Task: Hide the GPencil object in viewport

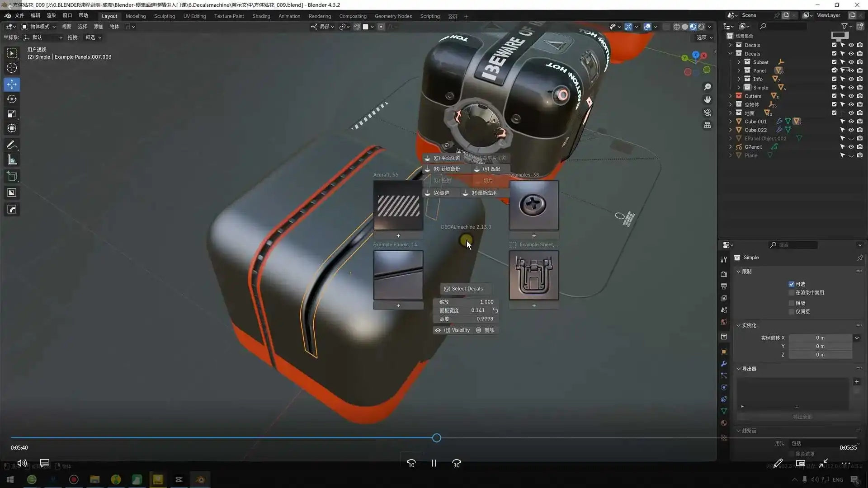Action: coord(851,147)
